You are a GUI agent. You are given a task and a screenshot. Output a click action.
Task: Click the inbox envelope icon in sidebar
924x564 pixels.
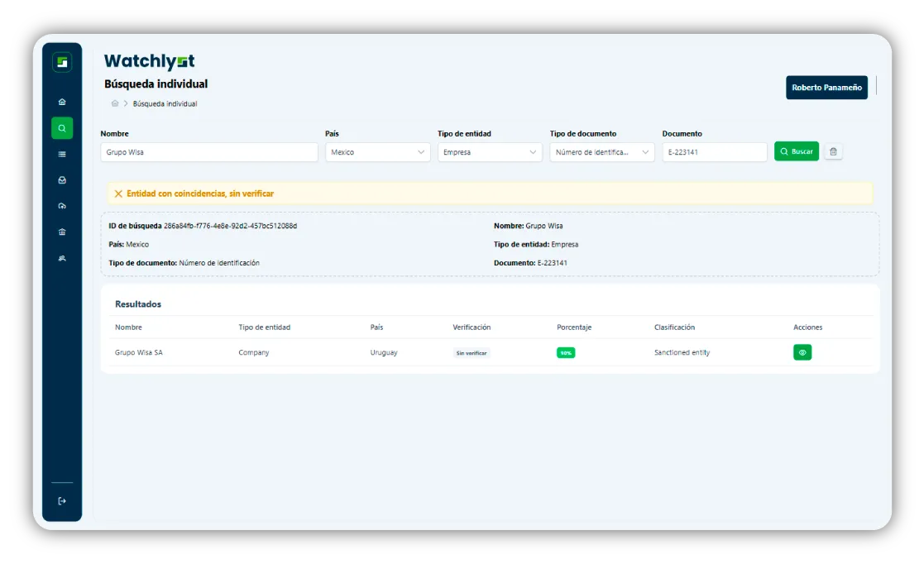coord(61,179)
